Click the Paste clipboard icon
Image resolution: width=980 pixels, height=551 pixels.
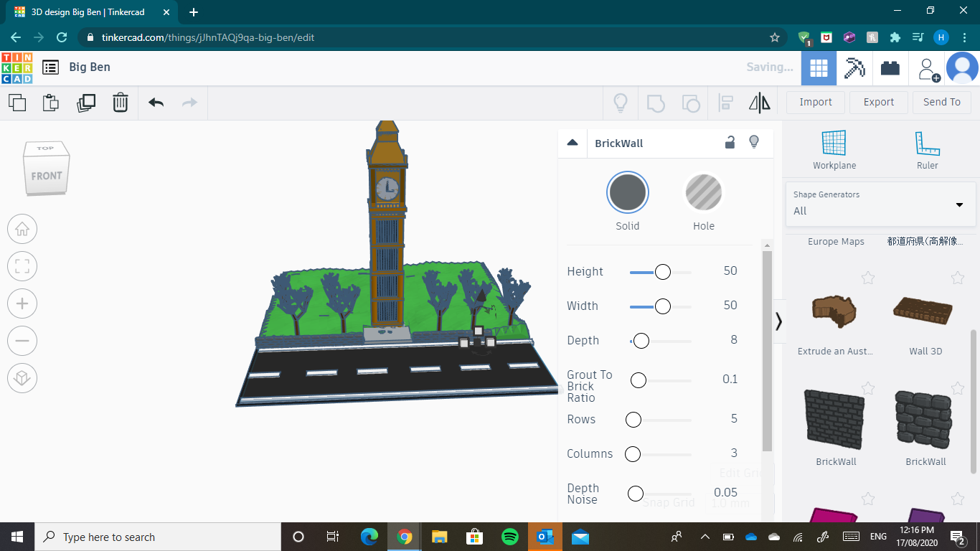51,103
